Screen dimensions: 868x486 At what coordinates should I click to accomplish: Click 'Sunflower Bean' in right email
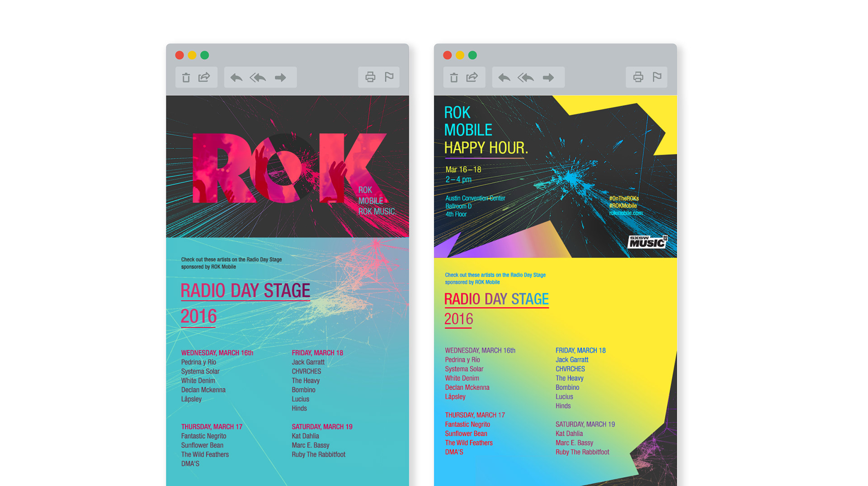[466, 434]
